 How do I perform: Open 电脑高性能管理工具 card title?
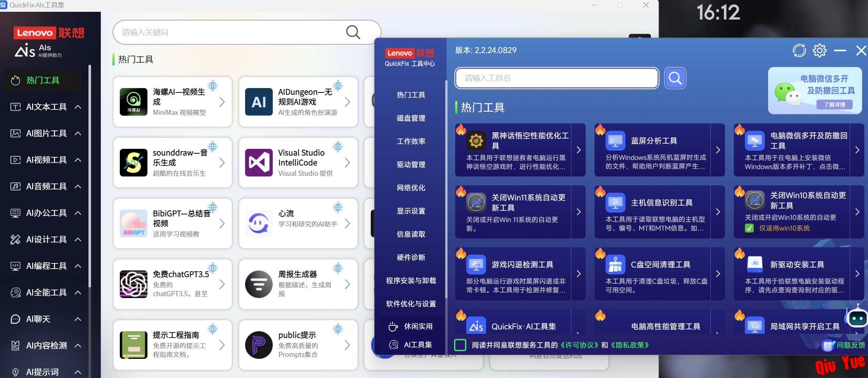(x=666, y=326)
